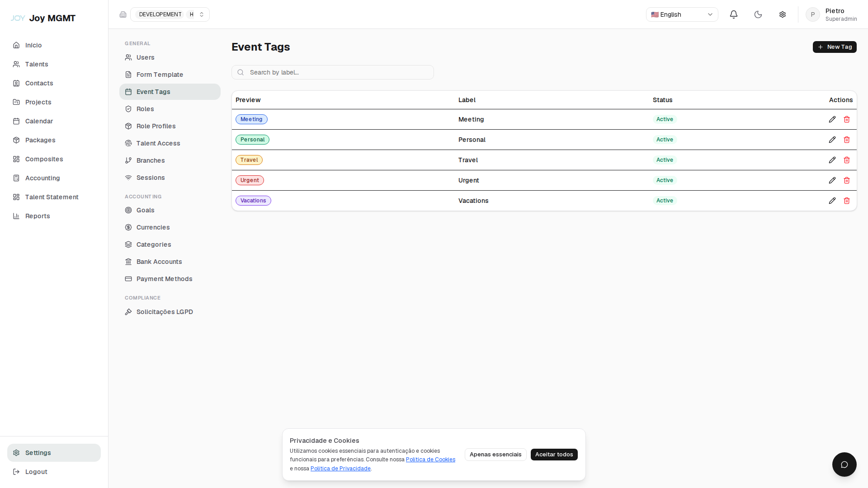Edit the Travel tag with pencil icon

(x=832, y=160)
